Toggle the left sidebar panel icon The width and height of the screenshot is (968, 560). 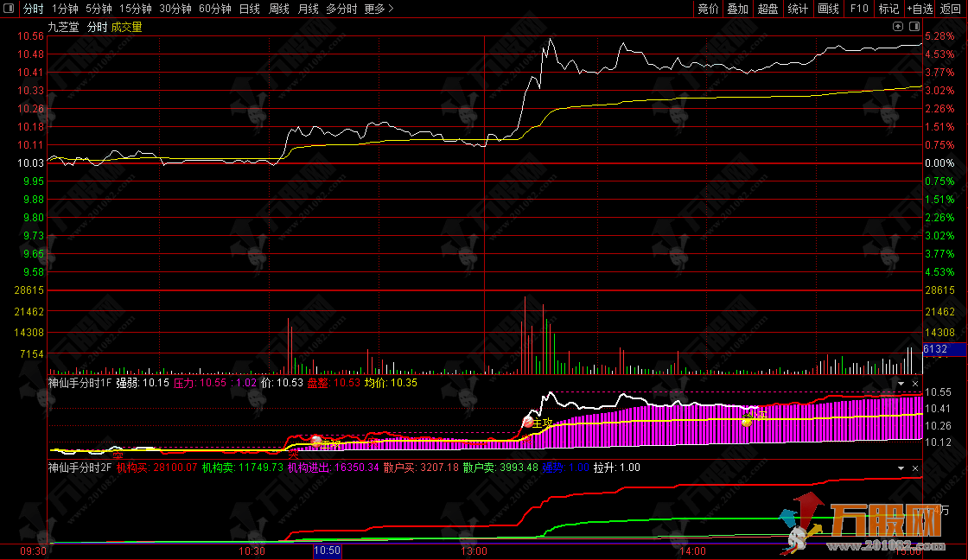(8, 9)
